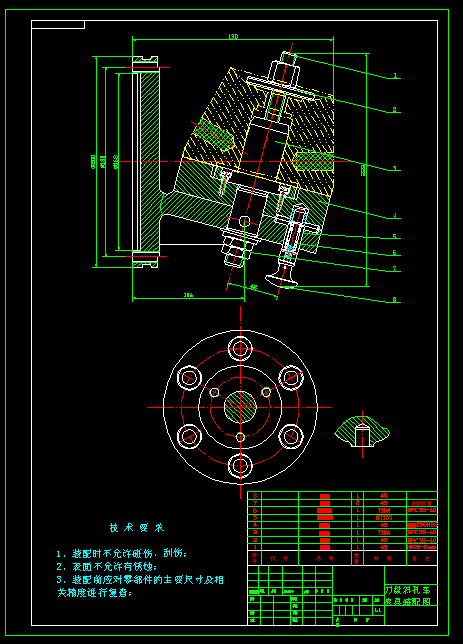Pick the hatched center shaft circle in flange view
Image resolution: width=463 pixels, height=644 pixels.
(240, 407)
